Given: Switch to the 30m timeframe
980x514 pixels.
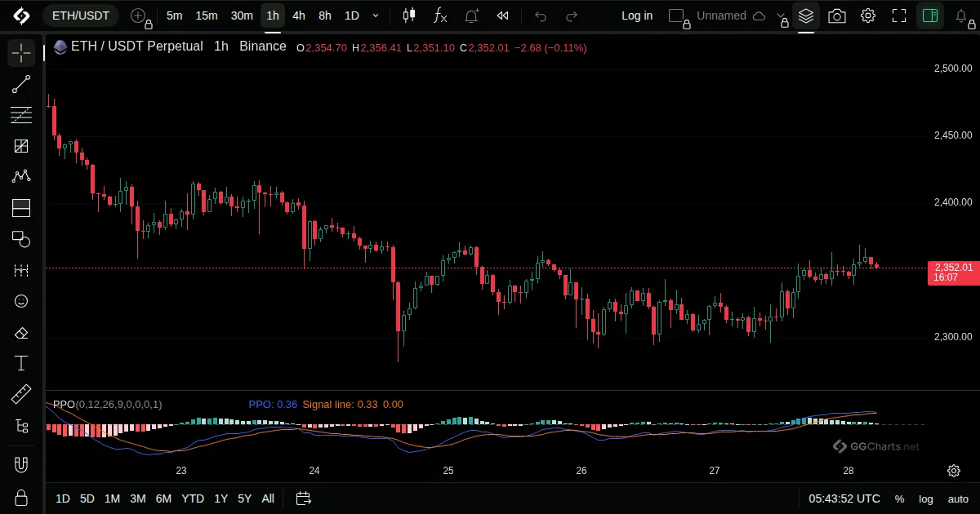Looking at the screenshot, I should (x=242, y=16).
